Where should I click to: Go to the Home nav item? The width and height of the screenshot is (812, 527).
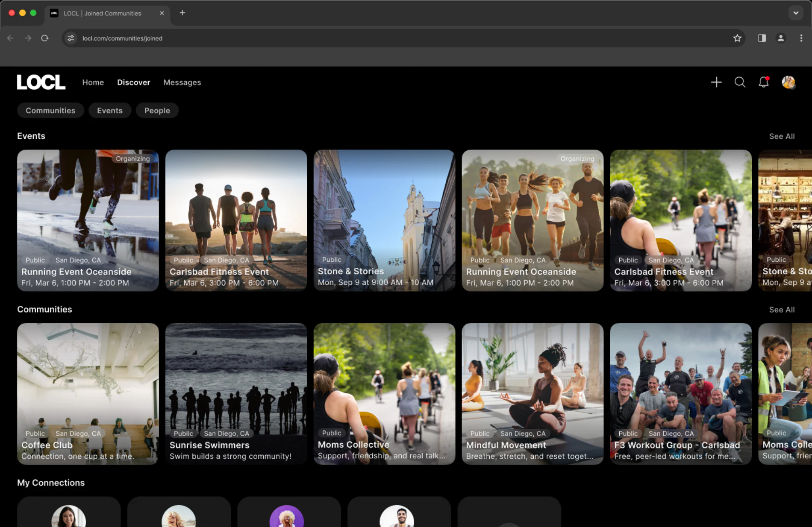(x=93, y=82)
